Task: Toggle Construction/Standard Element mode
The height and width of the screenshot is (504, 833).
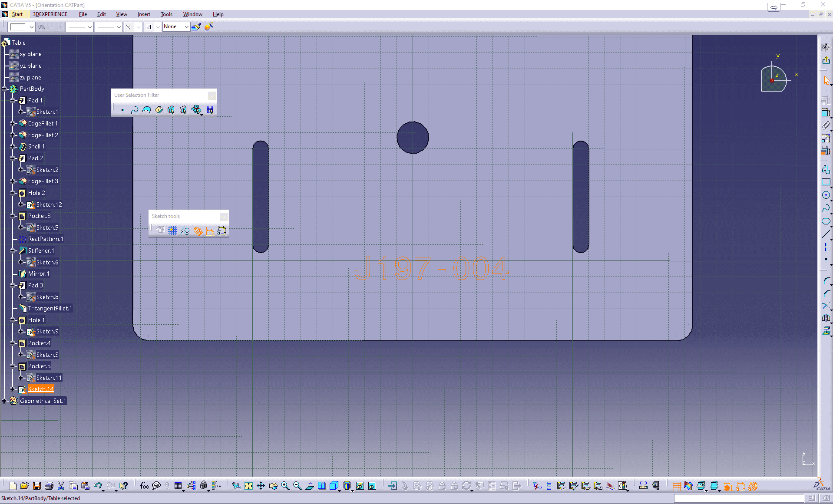Action: tap(185, 231)
